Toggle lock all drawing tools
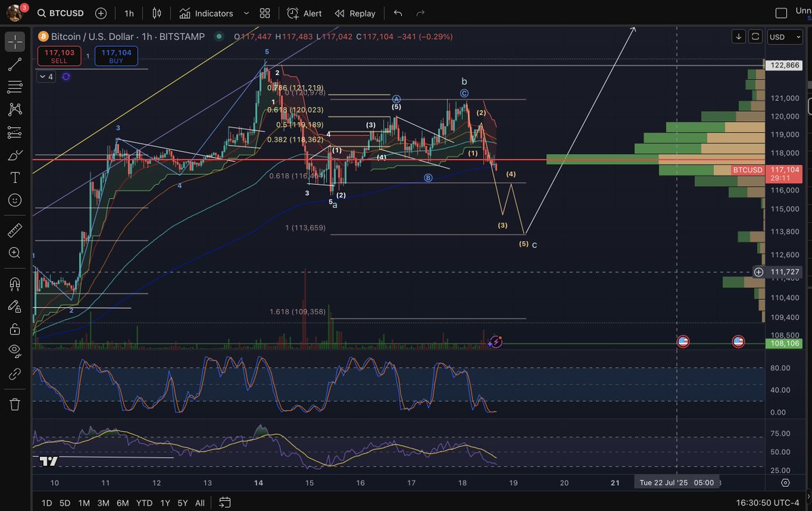Screen dimensions: 812x511 pyautogui.click(x=15, y=329)
